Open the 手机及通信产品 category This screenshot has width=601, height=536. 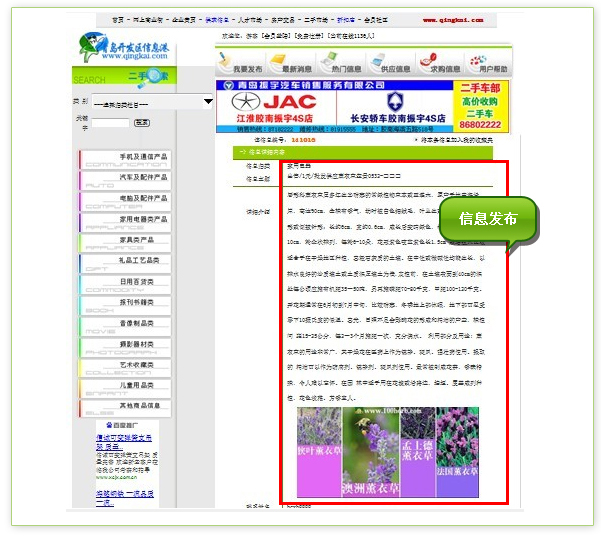point(125,159)
